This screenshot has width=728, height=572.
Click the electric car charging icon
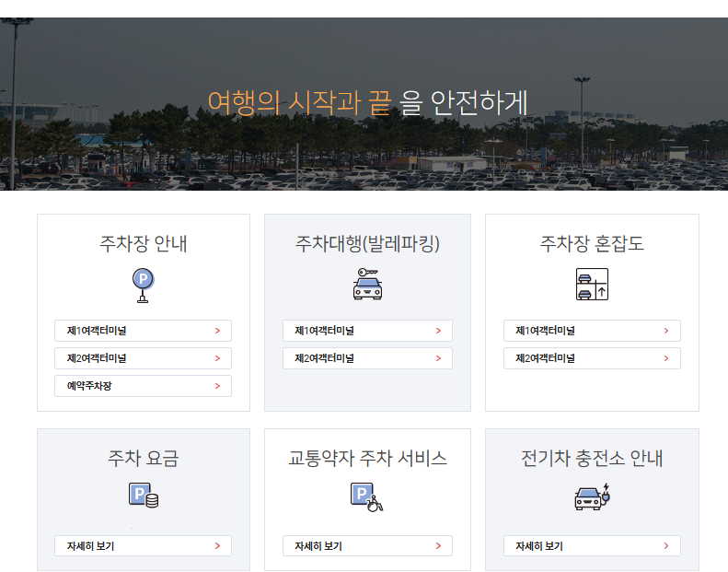click(x=592, y=496)
